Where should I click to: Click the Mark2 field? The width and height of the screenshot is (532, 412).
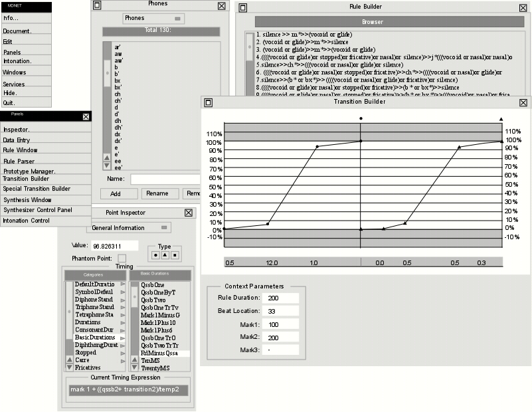click(280, 337)
